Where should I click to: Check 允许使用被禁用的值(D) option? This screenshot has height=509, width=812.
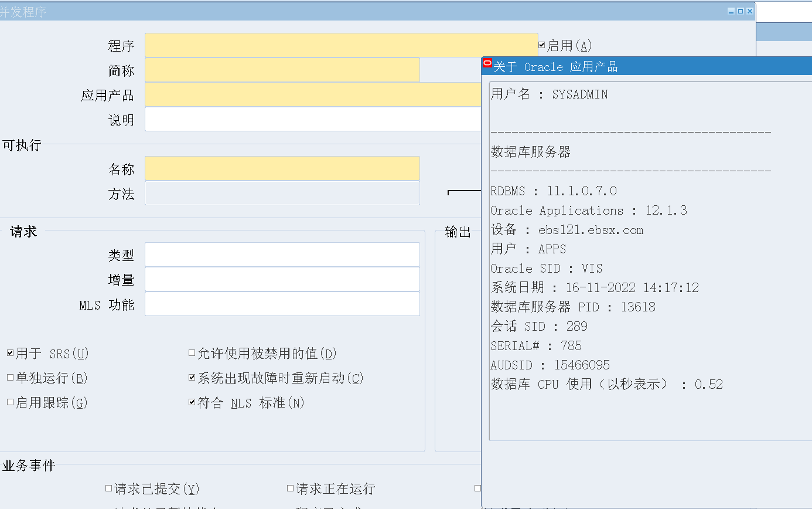(x=192, y=353)
